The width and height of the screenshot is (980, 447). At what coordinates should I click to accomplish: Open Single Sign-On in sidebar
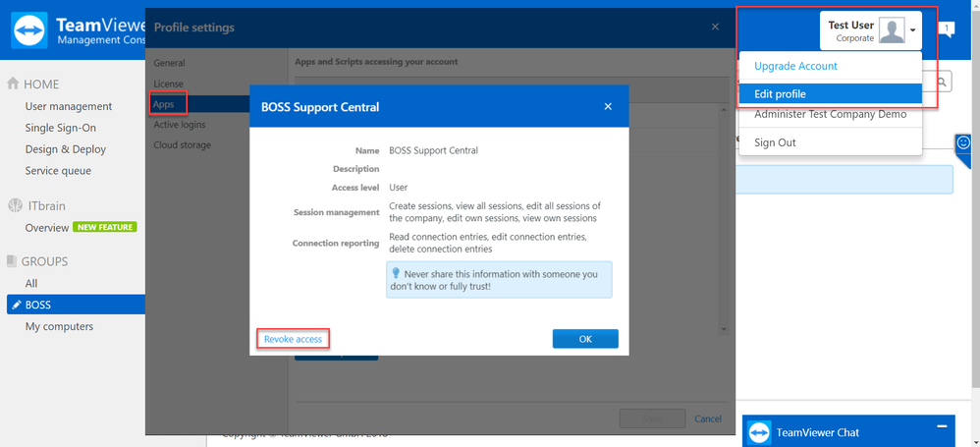pyautogui.click(x=61, y=128)
